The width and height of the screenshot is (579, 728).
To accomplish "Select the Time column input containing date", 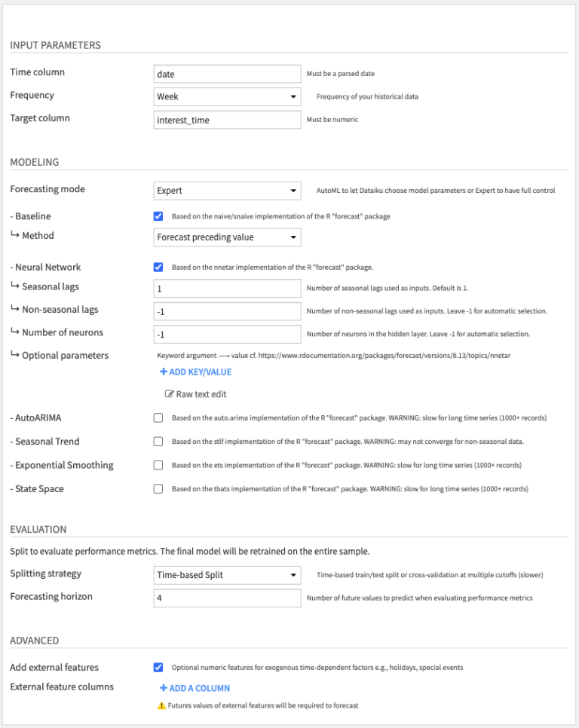I will [226, 73].
